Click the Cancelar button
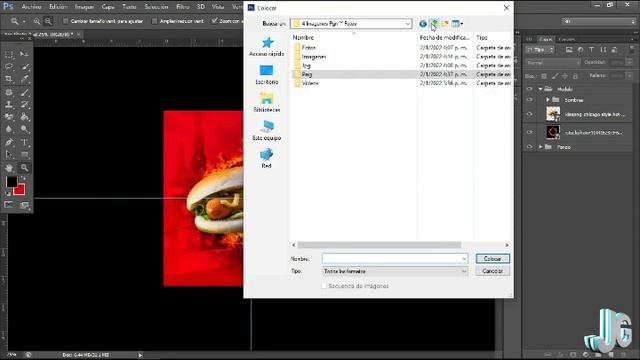 [493, 271]
